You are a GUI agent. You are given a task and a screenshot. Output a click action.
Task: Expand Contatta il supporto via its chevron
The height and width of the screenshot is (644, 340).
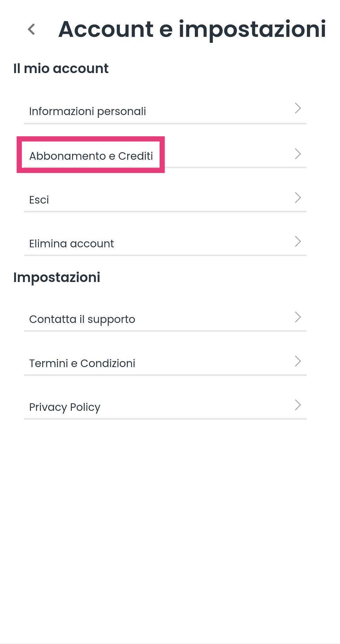[x=297, y=317]
